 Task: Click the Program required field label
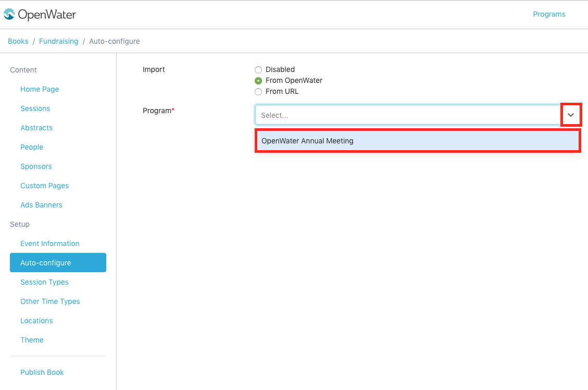click(158, 111)
